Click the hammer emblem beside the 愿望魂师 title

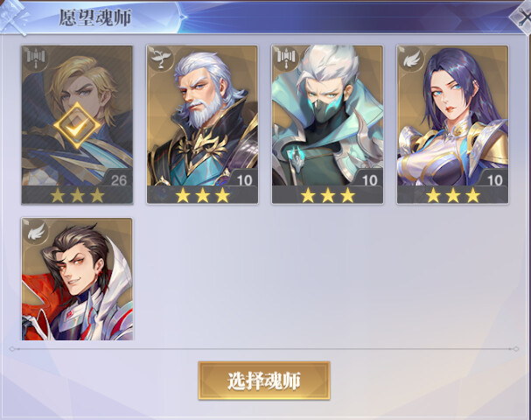pyautogui.click(x=13, y=17)
